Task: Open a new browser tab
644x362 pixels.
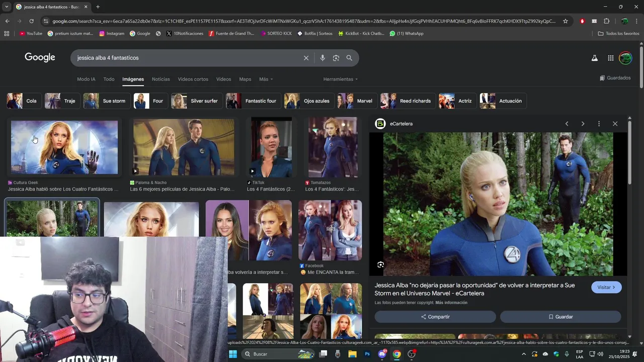Action: 98,7
